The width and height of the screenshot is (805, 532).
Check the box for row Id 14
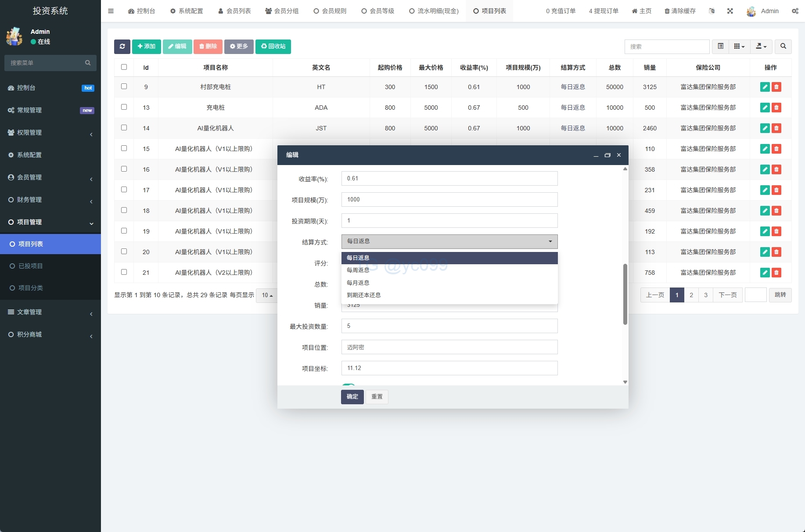pos(124,128)
